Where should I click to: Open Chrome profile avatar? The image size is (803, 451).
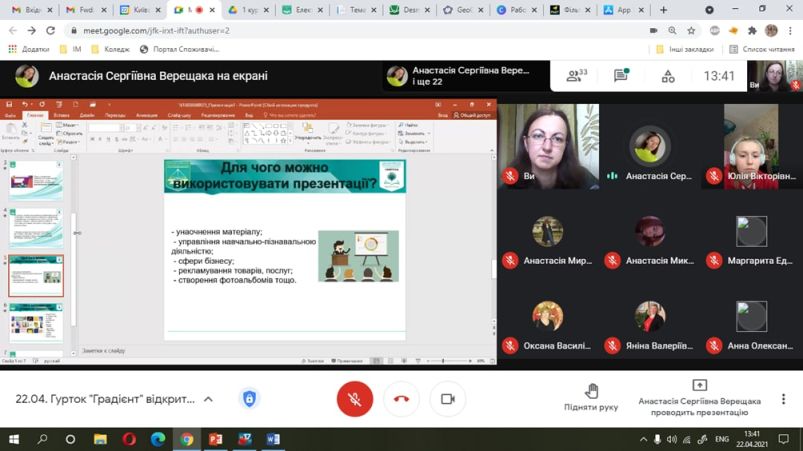point(771,31)
